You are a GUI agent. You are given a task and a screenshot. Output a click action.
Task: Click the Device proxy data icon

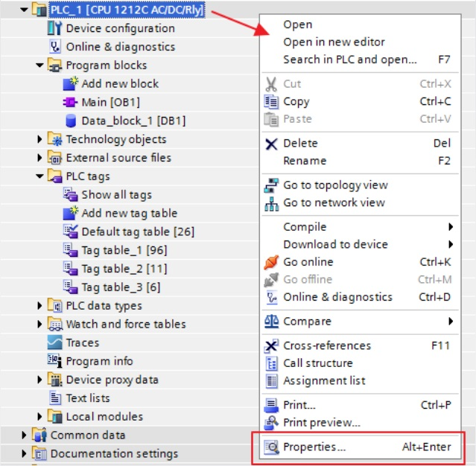click(x=55, y=380)
